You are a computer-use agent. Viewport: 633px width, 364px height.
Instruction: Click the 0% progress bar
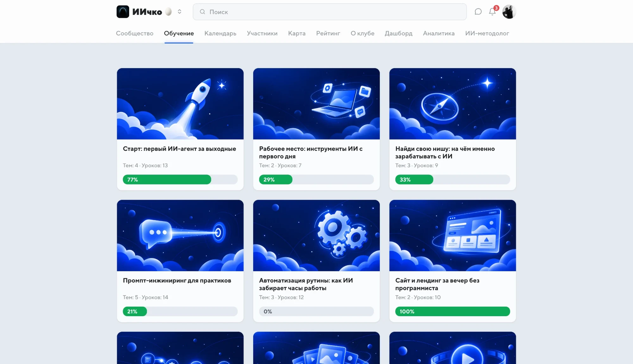316,311
